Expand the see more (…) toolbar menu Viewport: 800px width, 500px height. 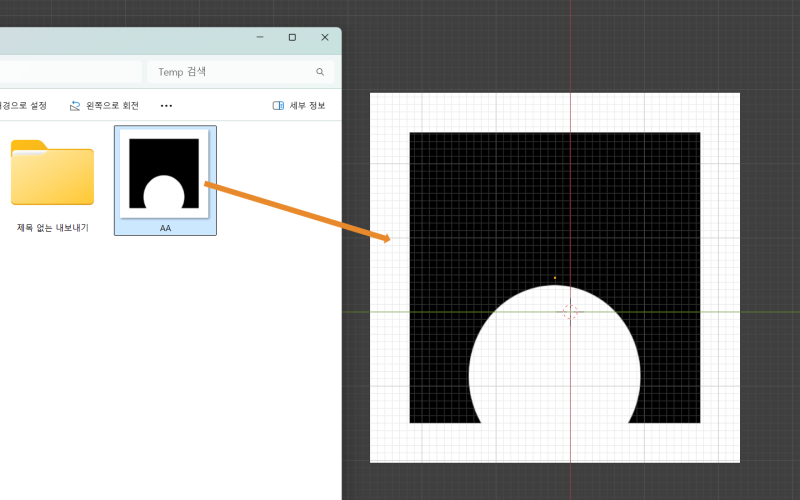click(166, 105)
